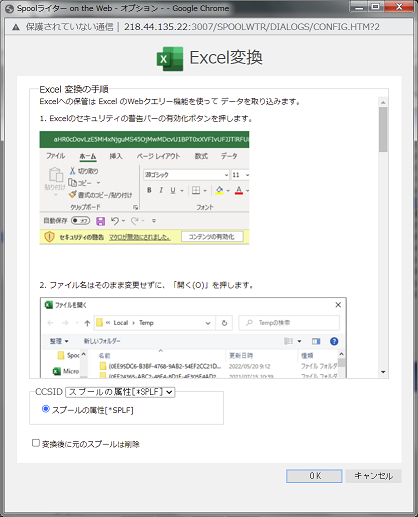The height and width of the screenshot is (517, 418).
Task: Click the blue help question icon
Action: pos(334,341)
